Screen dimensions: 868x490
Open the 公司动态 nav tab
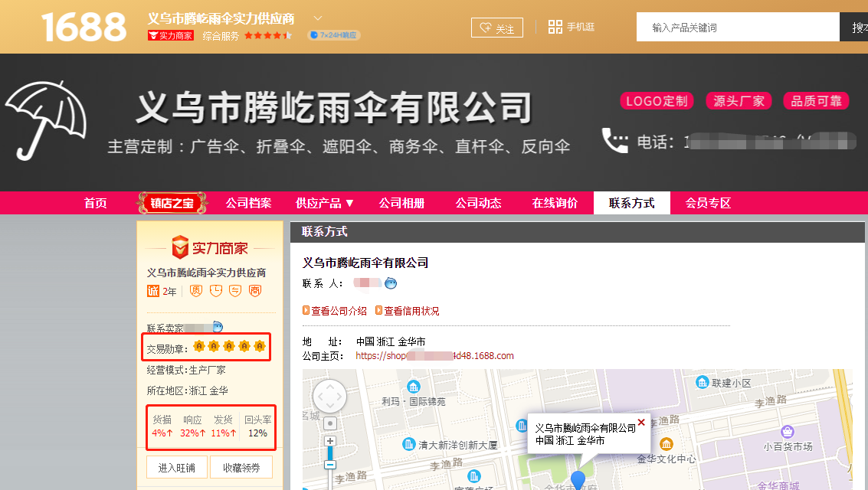click(478, 203)
